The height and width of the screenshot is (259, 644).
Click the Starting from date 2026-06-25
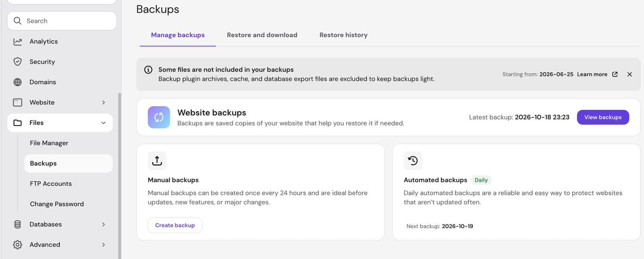tap(556, 75)
